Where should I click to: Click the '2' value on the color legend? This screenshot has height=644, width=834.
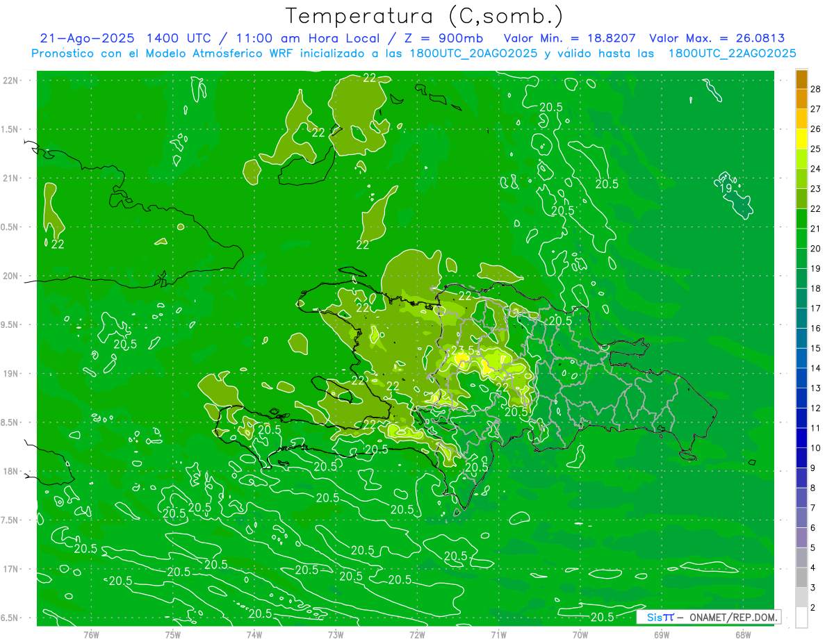[814, 608]
